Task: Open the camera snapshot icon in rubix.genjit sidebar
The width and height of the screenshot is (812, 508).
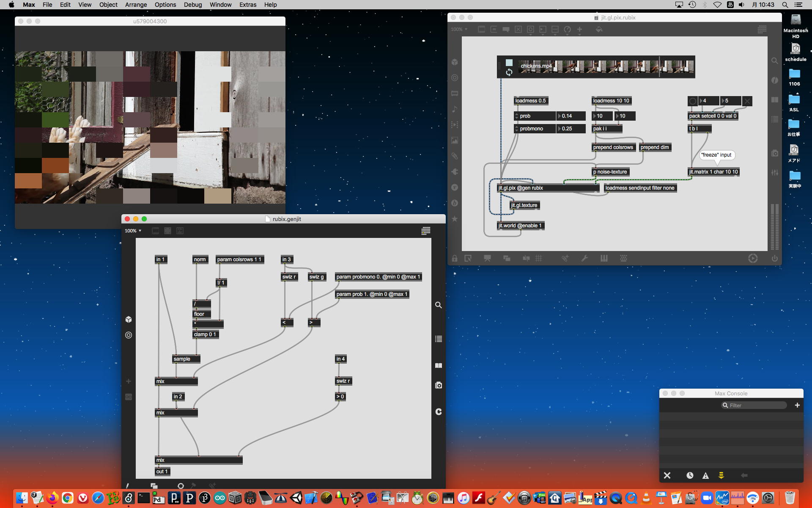Action: 439,385
